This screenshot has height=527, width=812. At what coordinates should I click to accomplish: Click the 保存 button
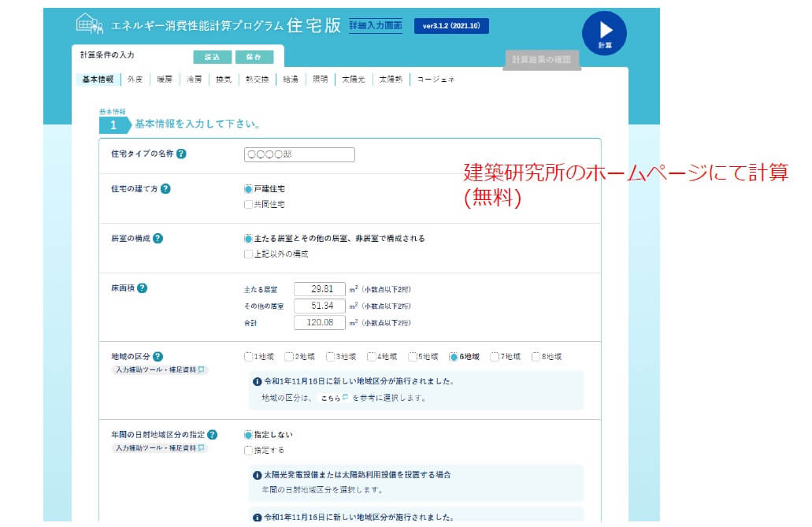coord(254,57)
